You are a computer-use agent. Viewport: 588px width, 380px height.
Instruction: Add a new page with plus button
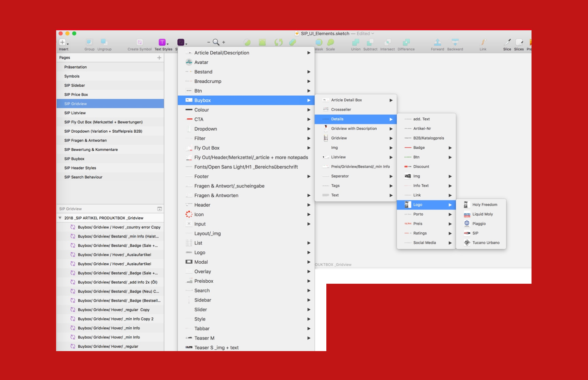click(x=159, y=58)
